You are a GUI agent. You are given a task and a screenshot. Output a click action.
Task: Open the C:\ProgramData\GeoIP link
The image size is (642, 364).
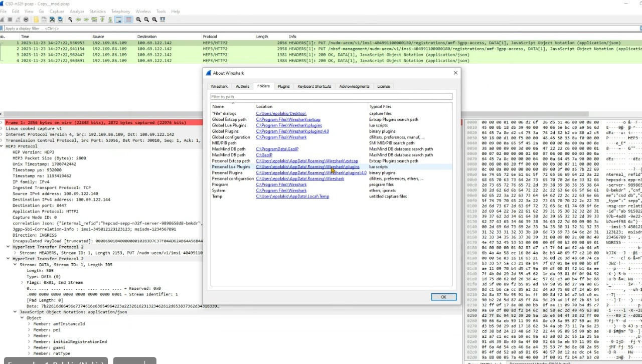click(277, 149)
